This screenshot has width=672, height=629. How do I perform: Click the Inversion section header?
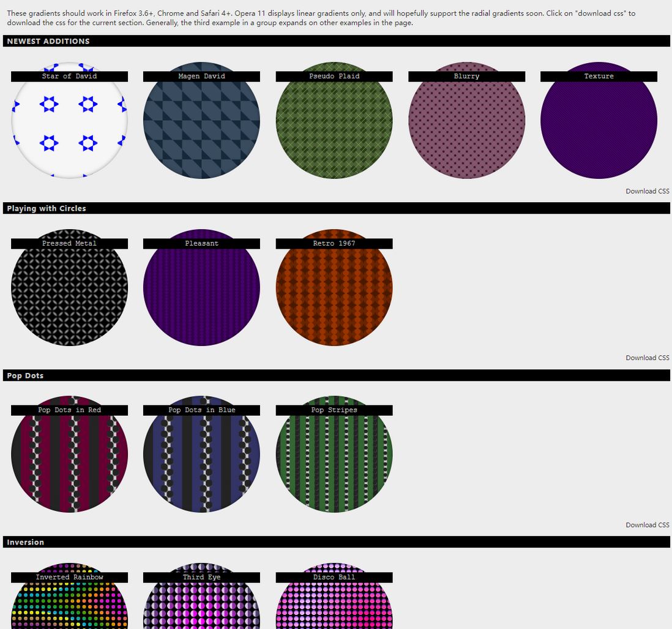(x=337, y=542)
